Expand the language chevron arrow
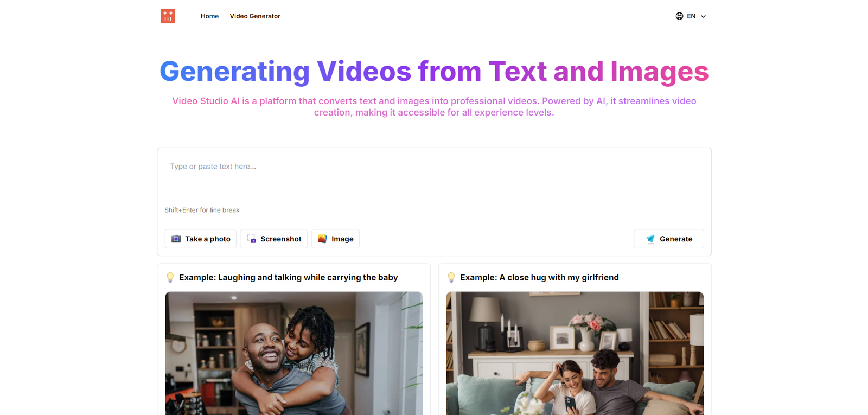 703,16
